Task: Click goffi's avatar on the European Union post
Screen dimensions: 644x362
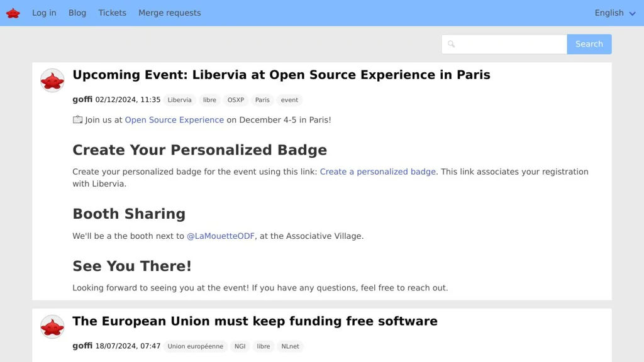Action: pos(52,327)
